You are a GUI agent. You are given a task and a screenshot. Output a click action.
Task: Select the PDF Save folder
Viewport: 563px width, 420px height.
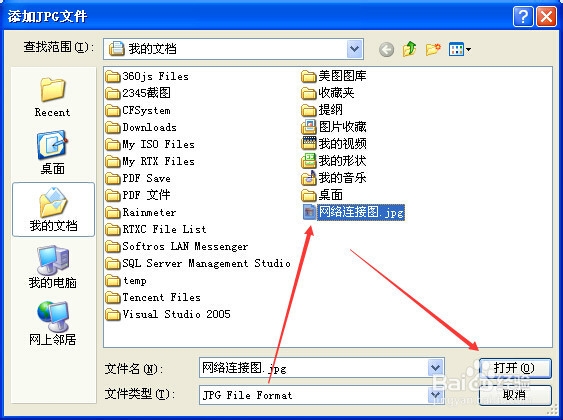coord(138,178)
